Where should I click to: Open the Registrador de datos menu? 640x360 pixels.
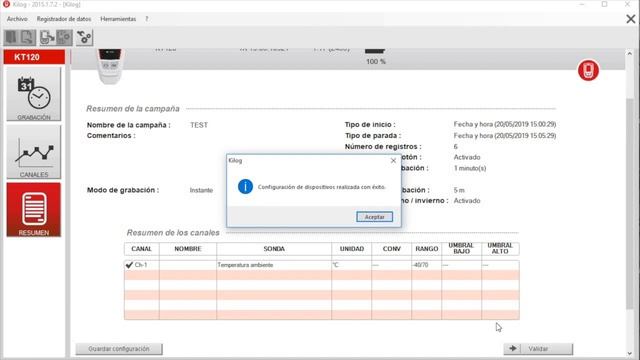[x=64, y=19]
